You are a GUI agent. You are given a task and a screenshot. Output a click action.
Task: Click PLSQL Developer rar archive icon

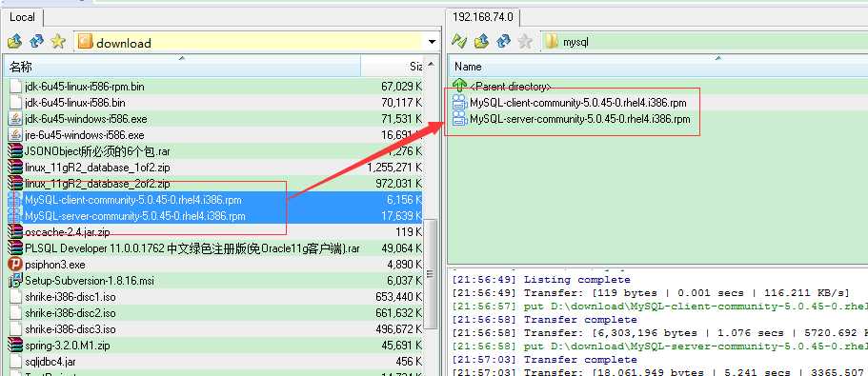point(15,248)
